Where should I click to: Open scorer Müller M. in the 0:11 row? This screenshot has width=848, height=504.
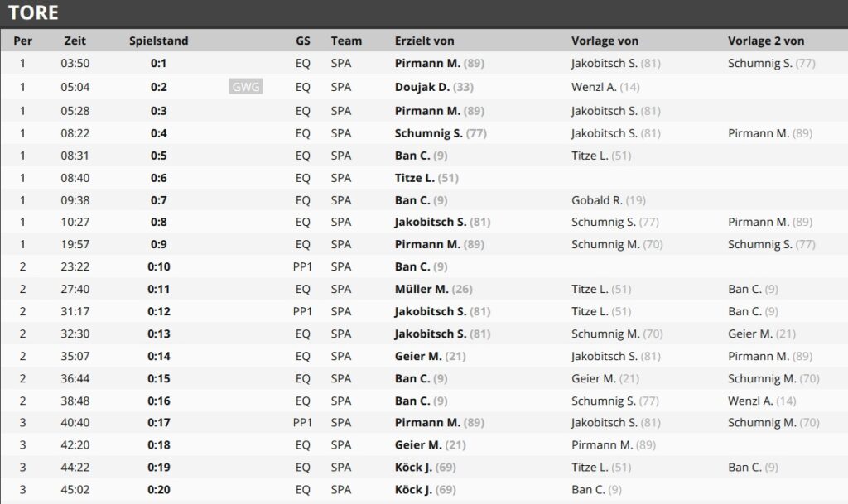pos(422,289)
